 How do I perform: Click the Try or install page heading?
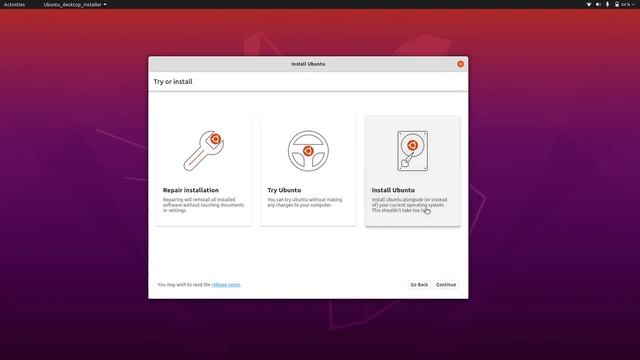[x=173, y=82]
